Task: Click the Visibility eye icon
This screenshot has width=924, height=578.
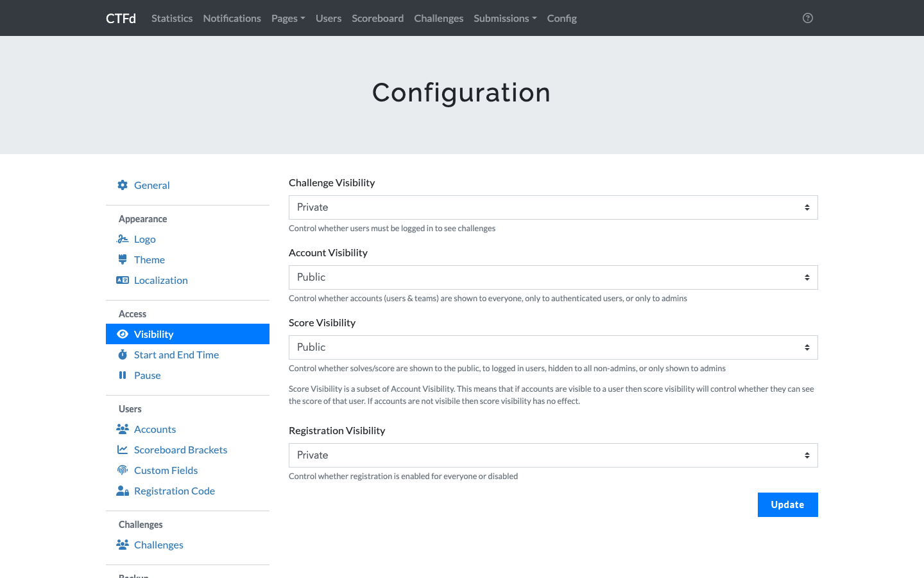Action: pos(123,334)
